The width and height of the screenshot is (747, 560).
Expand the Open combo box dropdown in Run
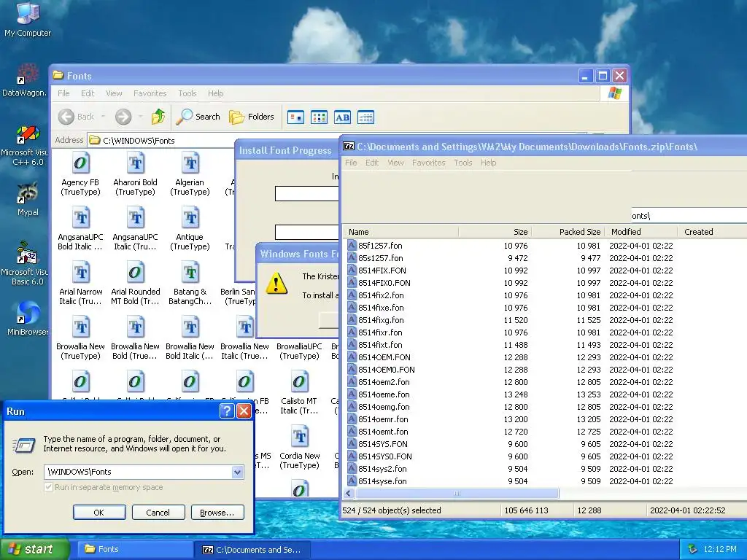[x=237, y=472]
